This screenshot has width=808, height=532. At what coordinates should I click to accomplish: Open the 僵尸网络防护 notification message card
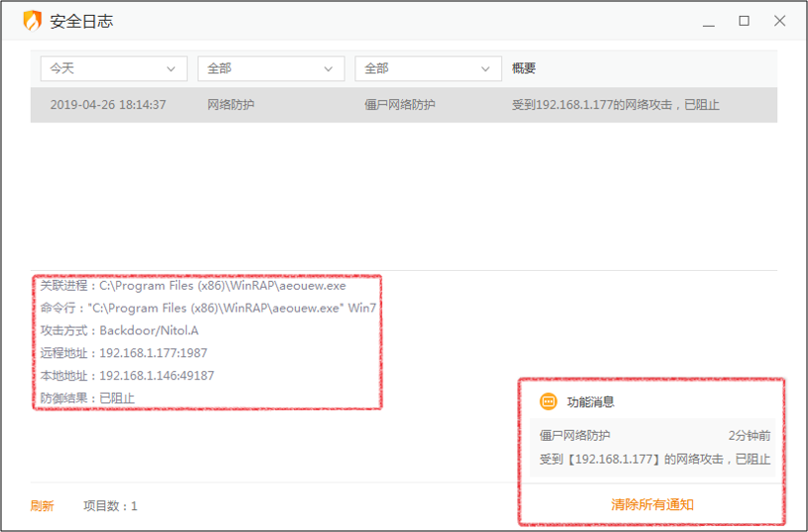[x=652, y=448]
